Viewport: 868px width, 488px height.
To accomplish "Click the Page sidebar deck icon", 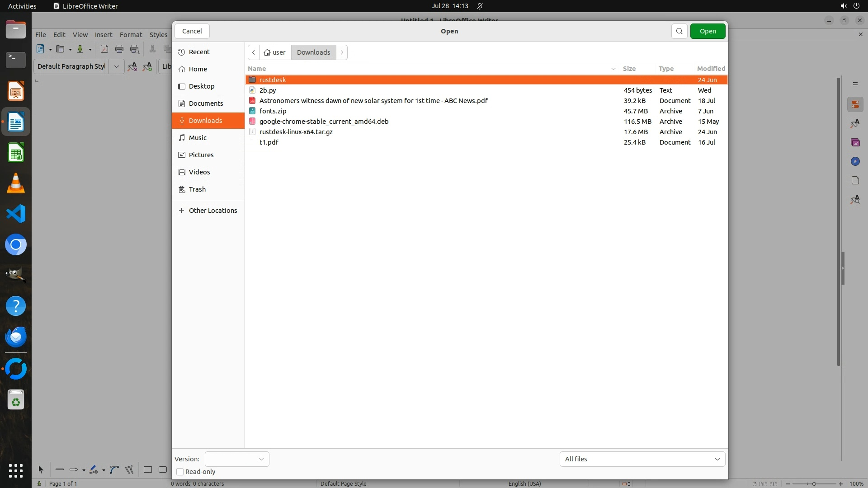I will pyautogui.click(x=855, y=180).
